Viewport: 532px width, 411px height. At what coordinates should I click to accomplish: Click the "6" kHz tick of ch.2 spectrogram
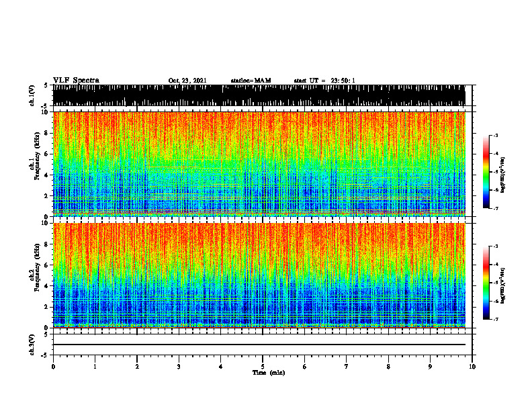pyautogui.click(x=46, y=265)
